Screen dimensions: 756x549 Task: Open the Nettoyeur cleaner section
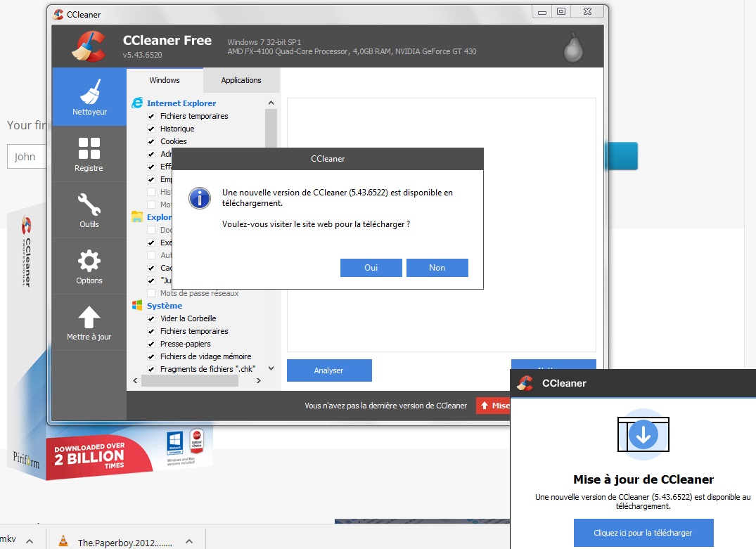click(89, 97)
